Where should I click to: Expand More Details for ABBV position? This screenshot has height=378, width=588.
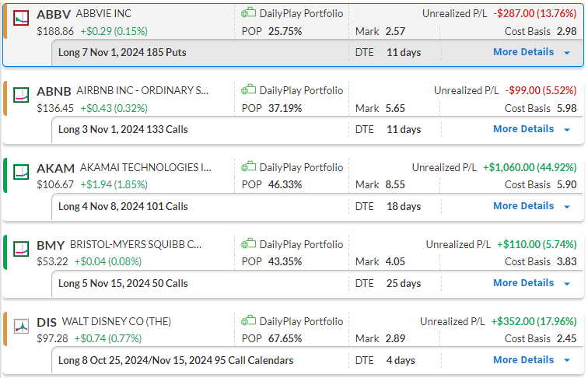(531, 52)
